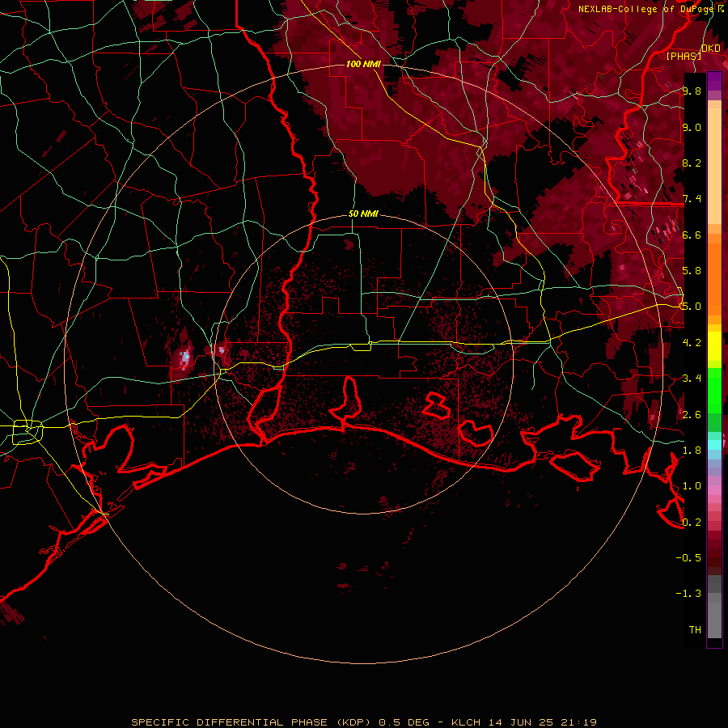Click the [PHAS] units label
The width and height of the screenshot is (728, 728).
point(684,56)
